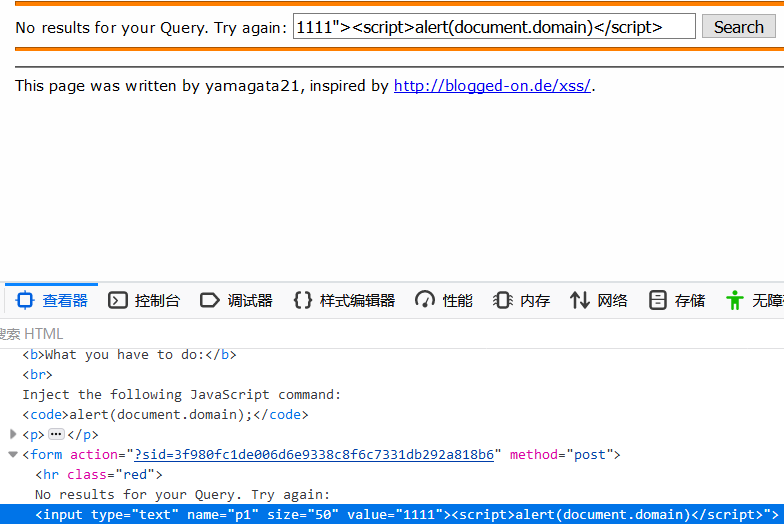The image size is (784, 525).
Task: Click the Search button
Action: point(738,26)
